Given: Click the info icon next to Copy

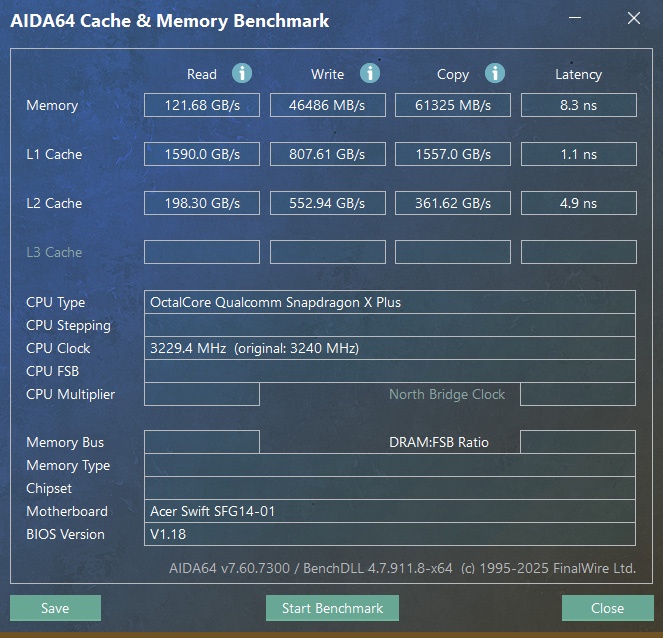Looking at the screenshot, I should [495, 73].
